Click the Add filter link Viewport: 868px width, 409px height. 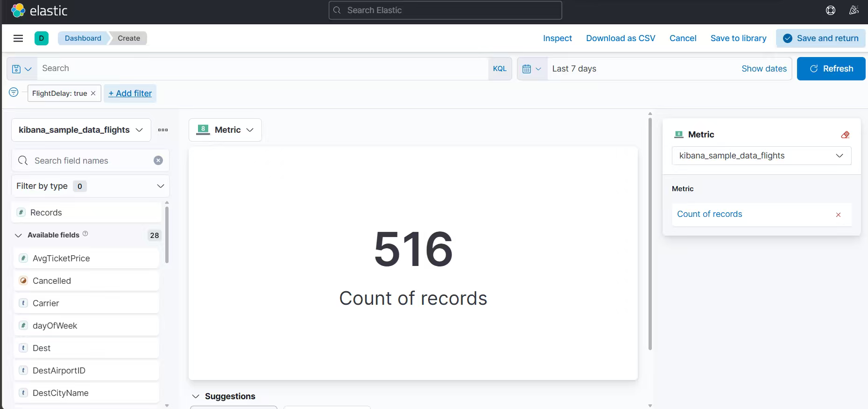tap(130, 93)
